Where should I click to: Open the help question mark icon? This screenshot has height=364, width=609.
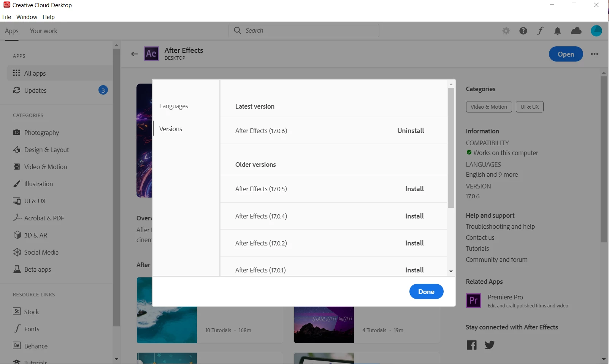(x=523, y=31)
